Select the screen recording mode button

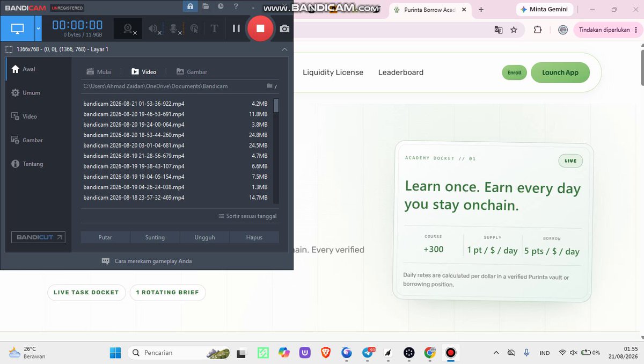[x=18, y=28]
